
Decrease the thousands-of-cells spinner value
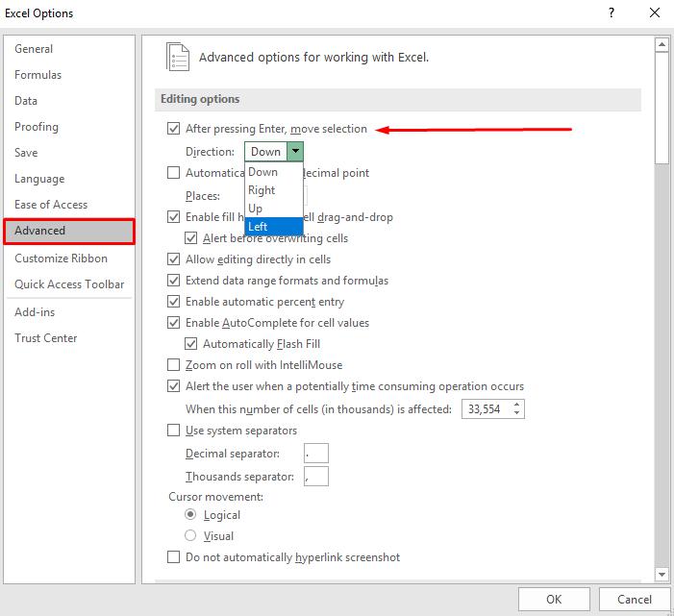coord(517,413)
